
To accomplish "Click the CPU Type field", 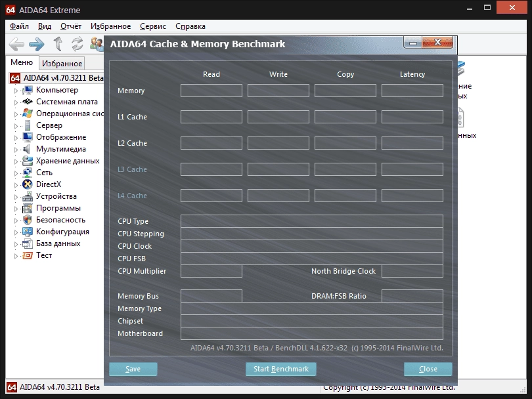I will coord(312,221).
